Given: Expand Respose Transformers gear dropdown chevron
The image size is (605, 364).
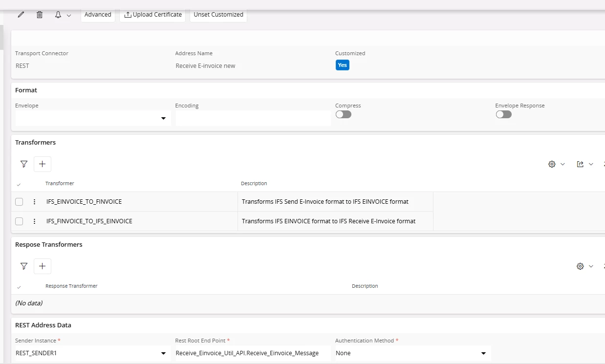Looking at the screenshot, I should pyautogui.click(x=591, y=266).
